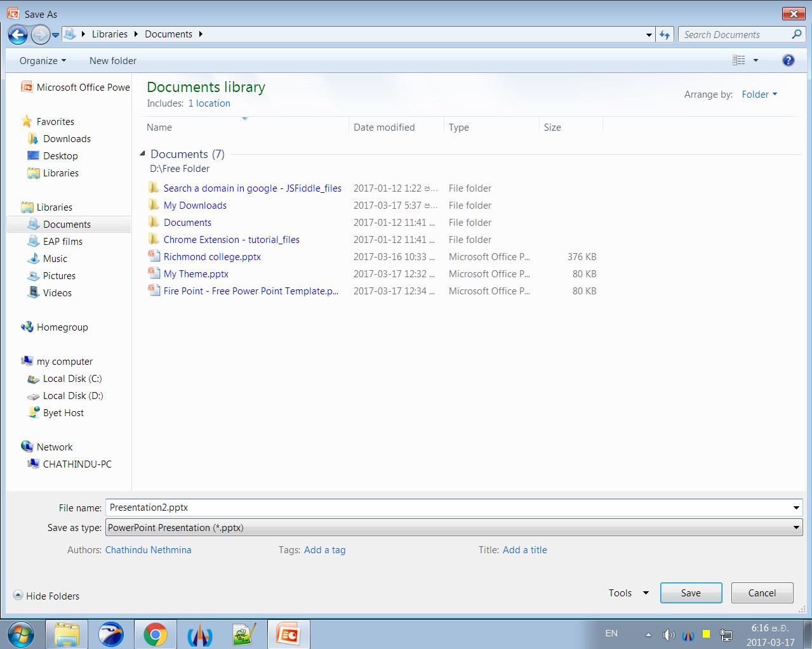Select Microsoft Office PowerPoint in sidebar
The image size is (812, 649).
(76, 88)
